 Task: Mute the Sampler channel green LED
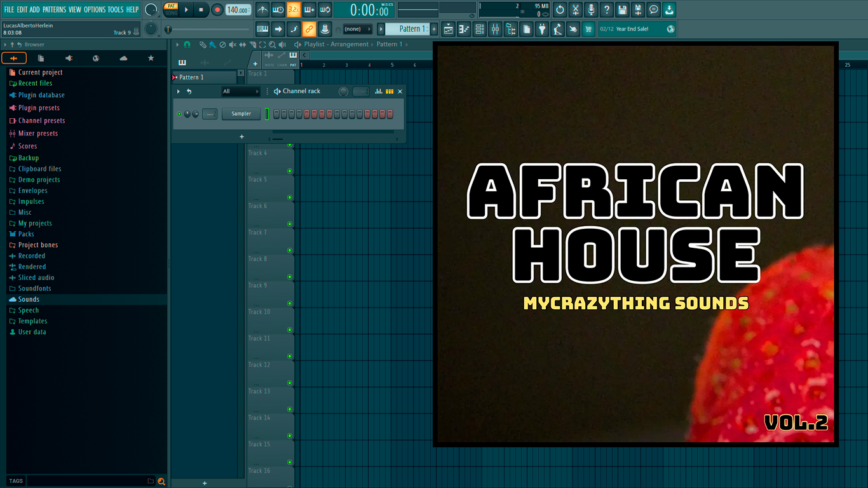[x=179, y=114]
